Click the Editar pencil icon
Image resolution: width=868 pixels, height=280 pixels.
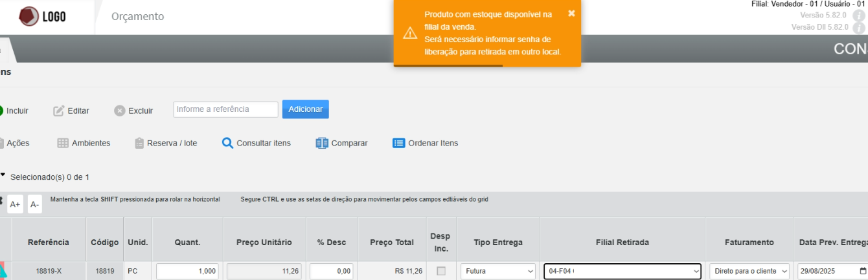59,111
